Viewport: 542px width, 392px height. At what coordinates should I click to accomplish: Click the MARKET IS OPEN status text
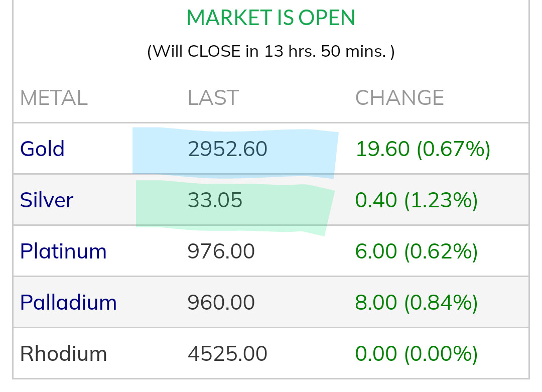[x=271, y=18]
